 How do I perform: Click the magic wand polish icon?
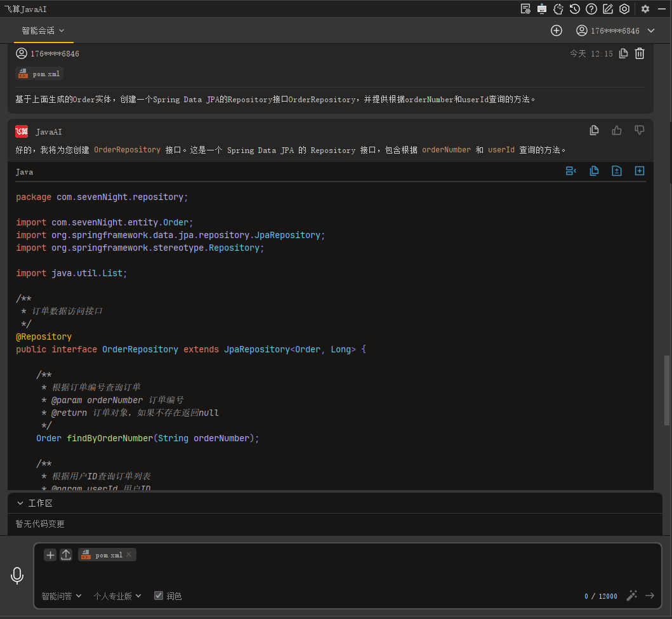coord(632,596)
